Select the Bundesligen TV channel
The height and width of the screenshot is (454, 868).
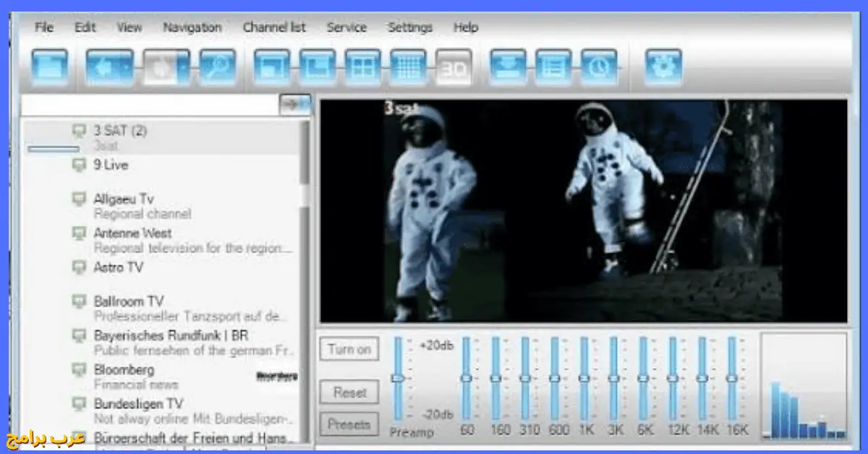point(139,403)
